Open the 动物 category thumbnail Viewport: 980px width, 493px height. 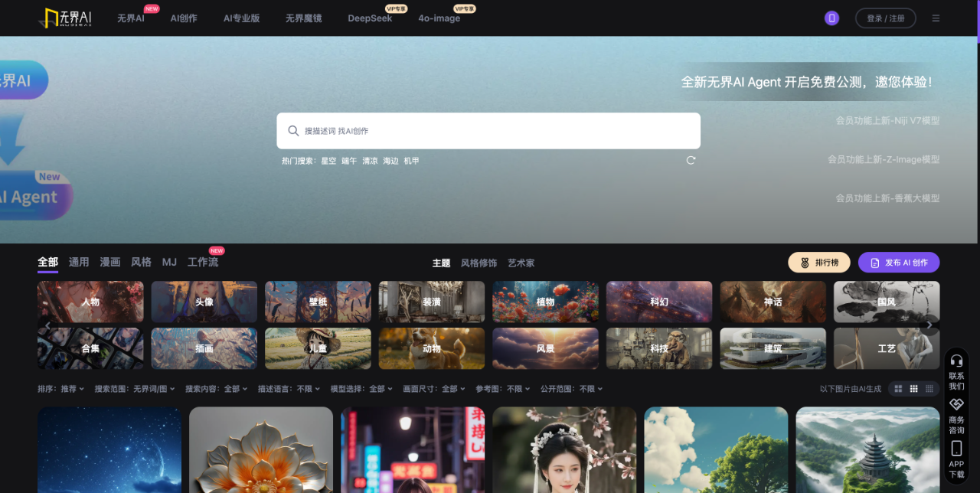coord(432,348)
